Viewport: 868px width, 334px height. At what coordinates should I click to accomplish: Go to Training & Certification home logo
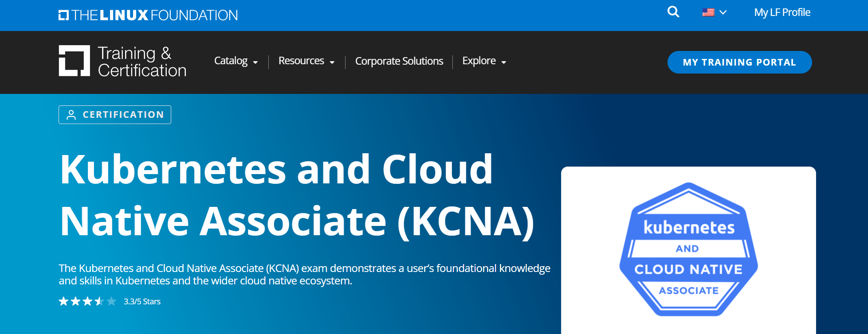tap(122, 61)
